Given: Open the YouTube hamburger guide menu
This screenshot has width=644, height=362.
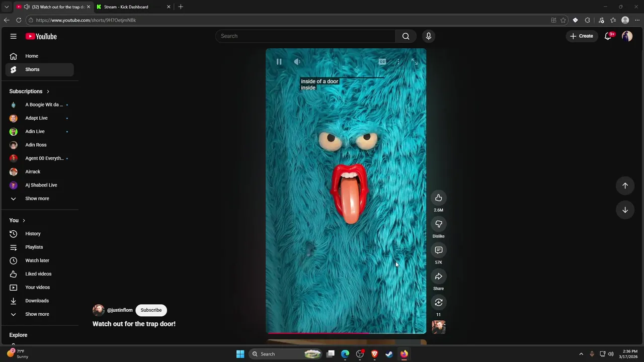Looking at the screenshot, I should (14, 36).
